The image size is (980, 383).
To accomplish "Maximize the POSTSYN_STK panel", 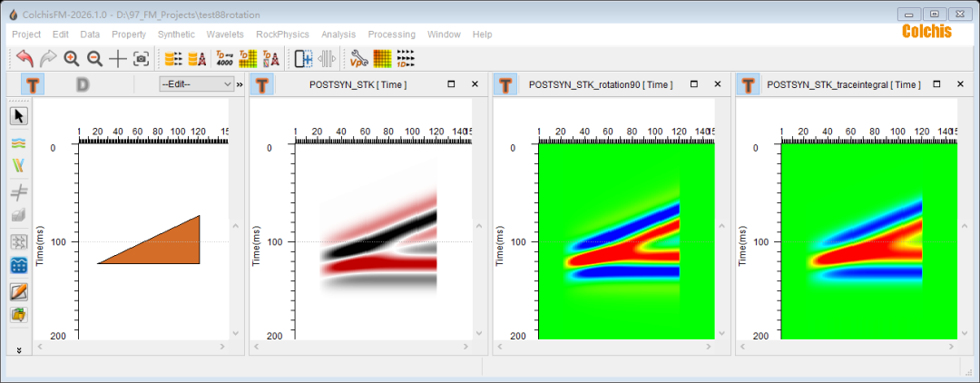I will (451, 84).
